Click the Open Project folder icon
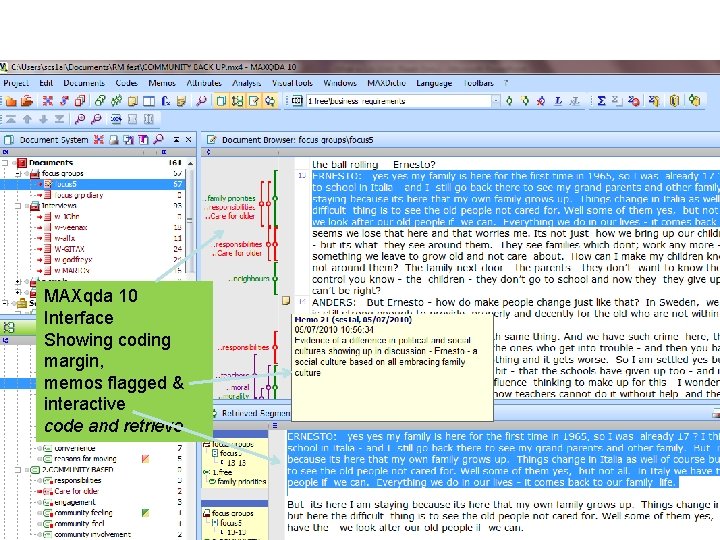Image resolution: width=720 pixels, height=540 pixels. (x=27, y=101)
